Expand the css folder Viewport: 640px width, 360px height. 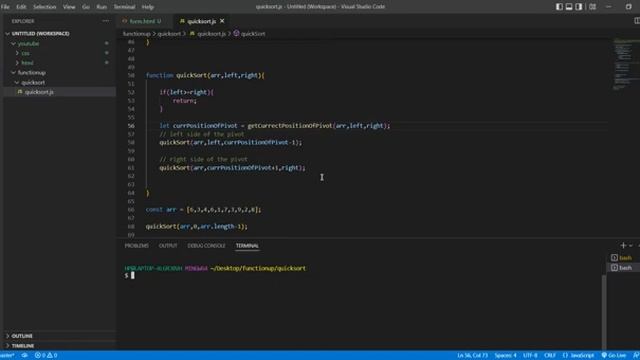(x=25, y=53)
